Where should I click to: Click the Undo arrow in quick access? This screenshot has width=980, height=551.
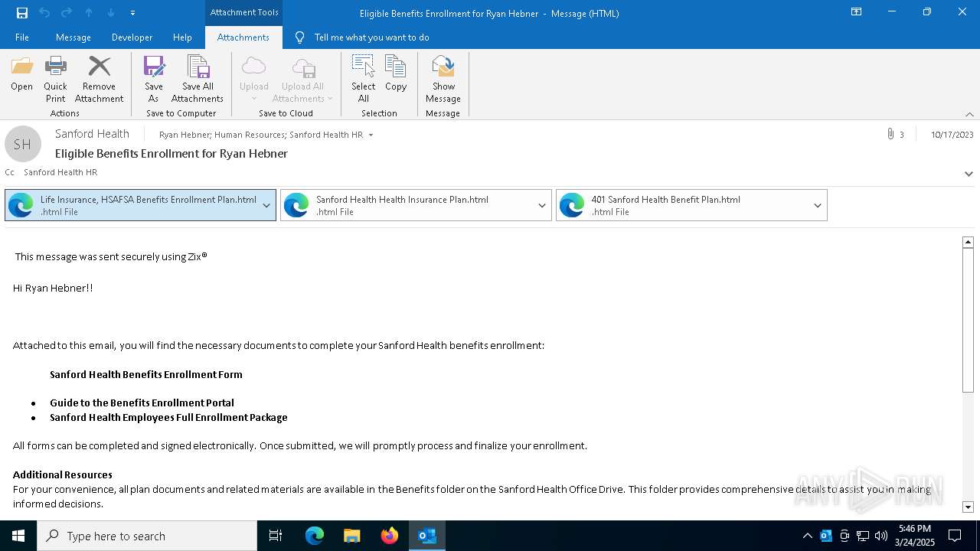[x=44, y=13]
